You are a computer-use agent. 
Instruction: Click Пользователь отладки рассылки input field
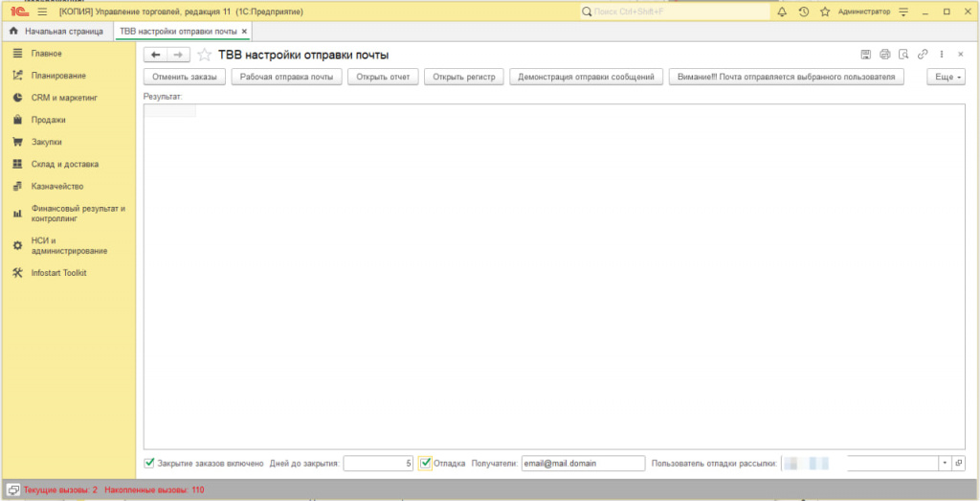[859, 464]
